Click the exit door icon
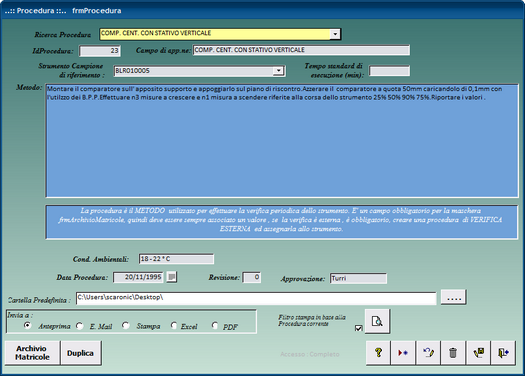The height and width of the screenshot is (376, 525). click(503, 353)
